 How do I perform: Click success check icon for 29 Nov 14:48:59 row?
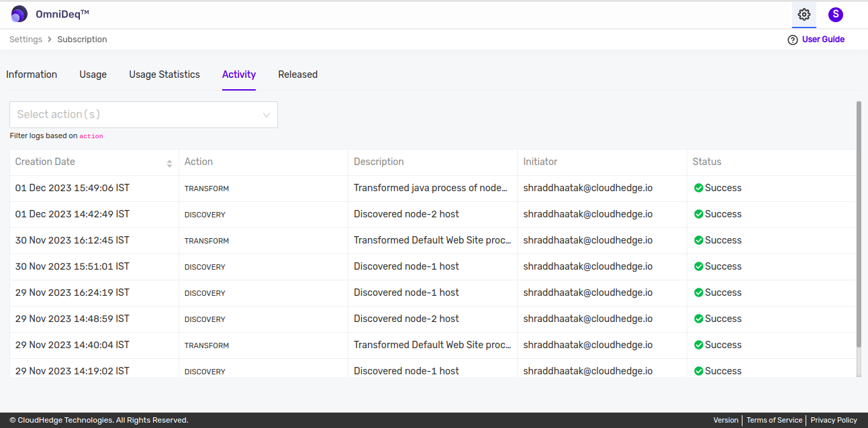[x=698, y=319]
